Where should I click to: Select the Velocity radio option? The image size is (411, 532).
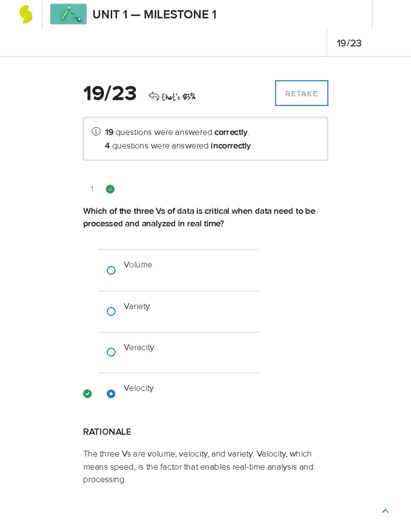tap(111, 394)
